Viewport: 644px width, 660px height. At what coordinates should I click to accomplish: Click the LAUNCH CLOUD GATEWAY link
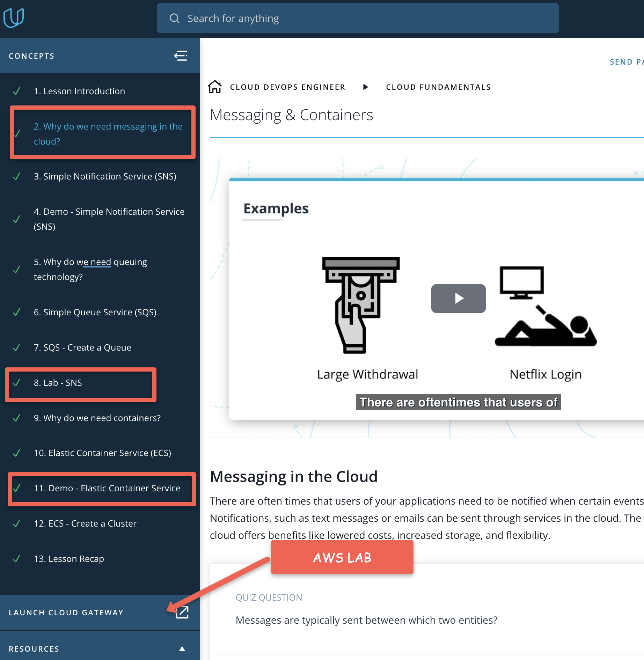(x=66, y=612)
